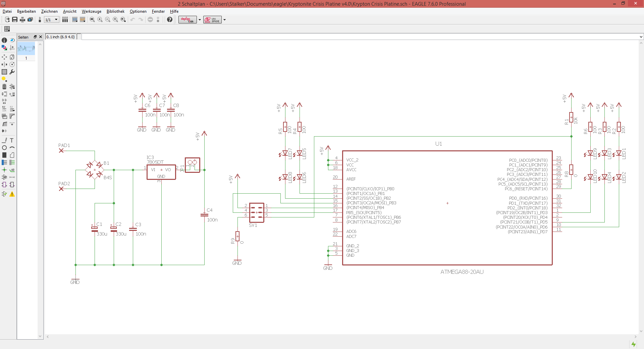
Task: Click the Zoom to fit icon
Action: (x=92, y=19)
